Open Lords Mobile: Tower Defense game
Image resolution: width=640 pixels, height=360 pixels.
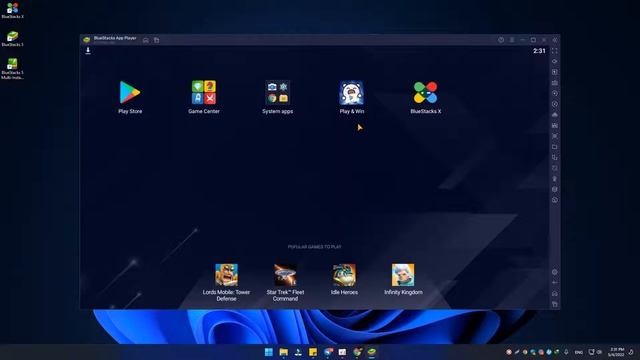click(x=227, y=275)
